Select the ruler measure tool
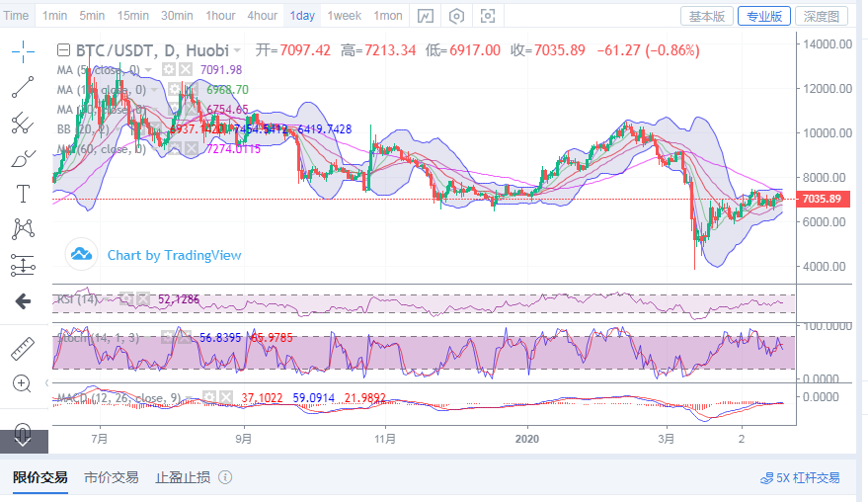The width and height of the screenshot is (868, 502). pos(23,349)
